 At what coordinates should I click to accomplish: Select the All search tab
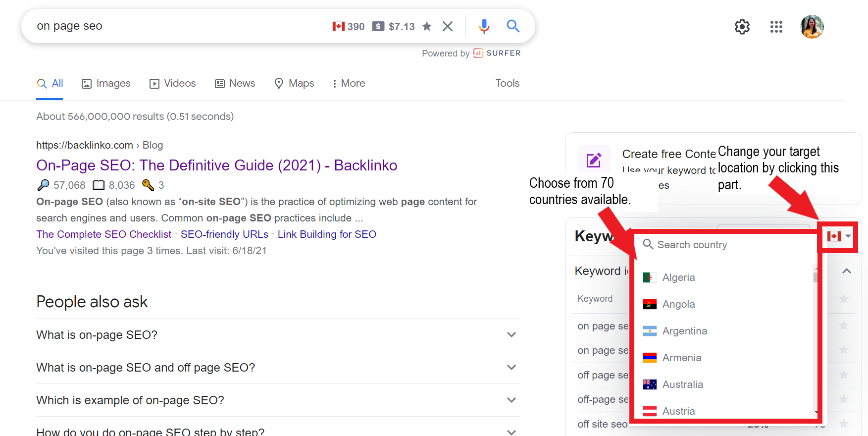tap(50, 83)
